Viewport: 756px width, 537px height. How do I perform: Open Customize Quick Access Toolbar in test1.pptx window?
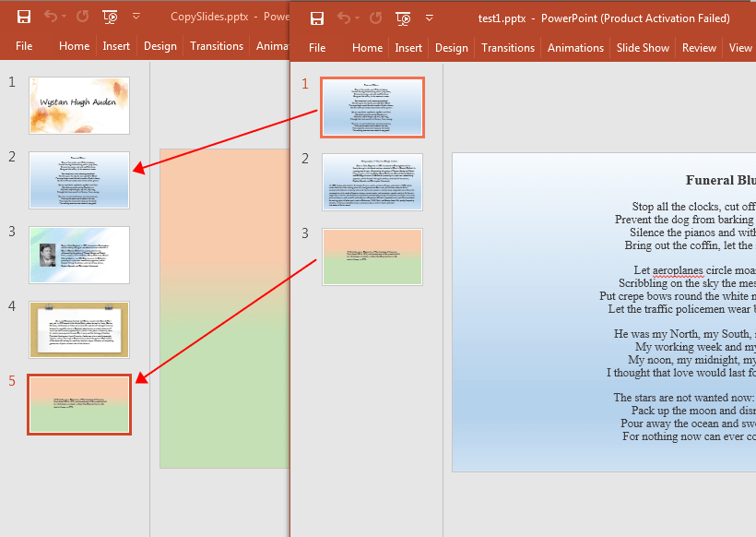click(429, 18)
